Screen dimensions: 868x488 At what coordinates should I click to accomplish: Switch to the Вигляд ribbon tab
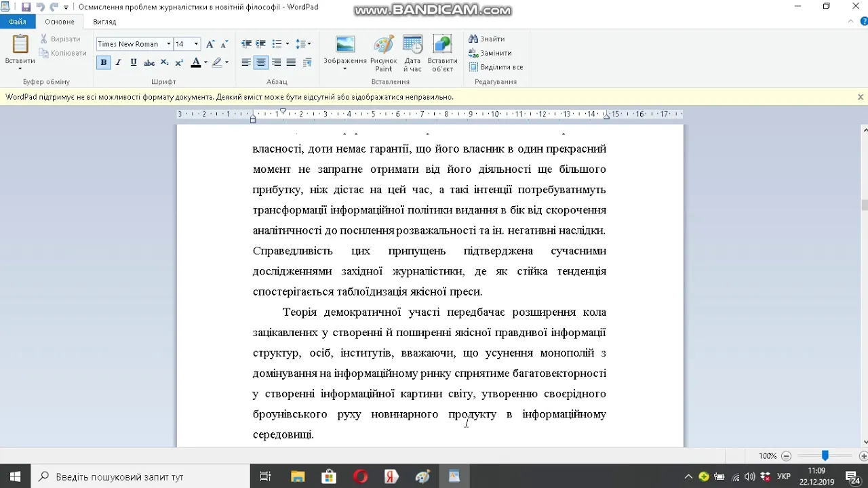pyautogui.click(x=104, y=22)
